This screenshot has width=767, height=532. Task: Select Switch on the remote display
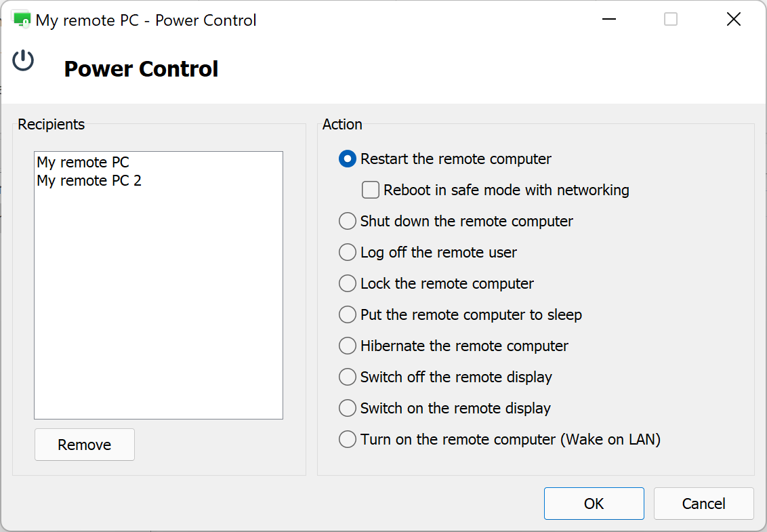(348, 409)
